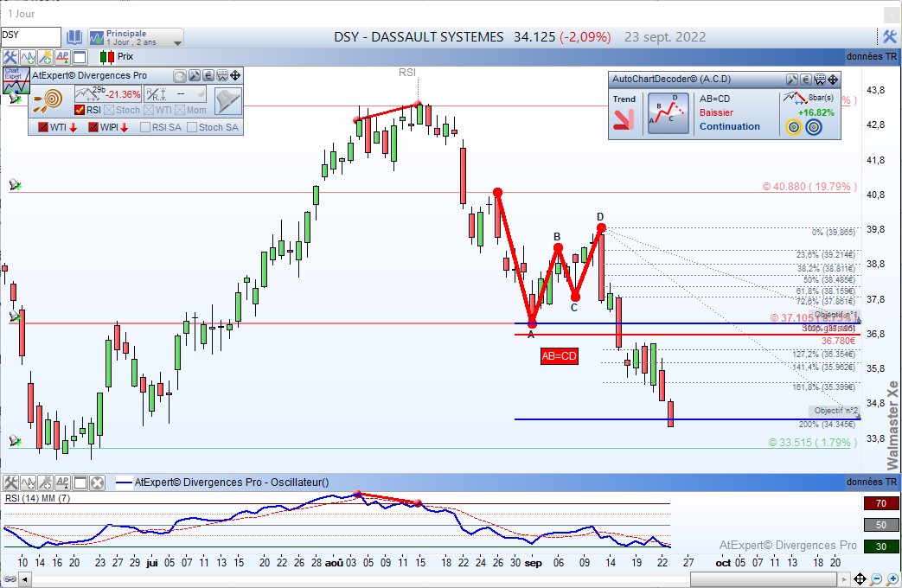
Task: Click the red AB=CD label on chart
Action: pyautogui.click(x=559, y=356)
